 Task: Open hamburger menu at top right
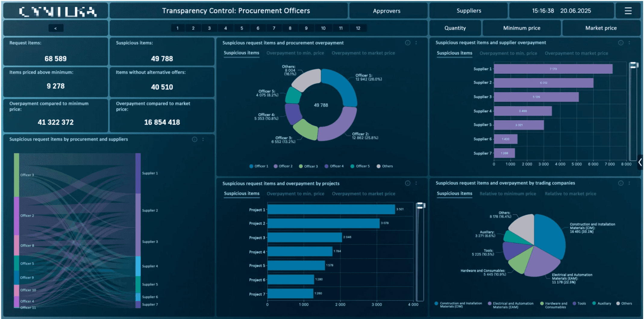point(628,11)
